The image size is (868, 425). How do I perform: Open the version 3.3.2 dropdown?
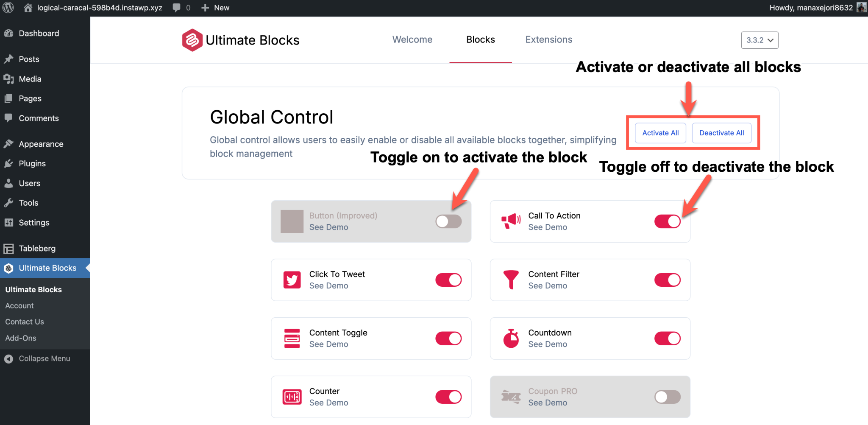point(759,40)
